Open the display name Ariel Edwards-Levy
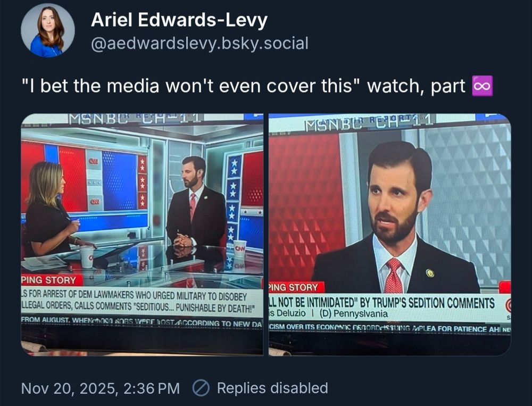 pos(179,20)
